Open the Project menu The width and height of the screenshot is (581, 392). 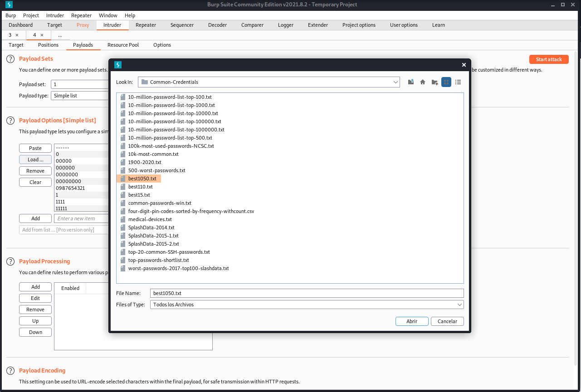pyautogui.click(x=31, y=15)
